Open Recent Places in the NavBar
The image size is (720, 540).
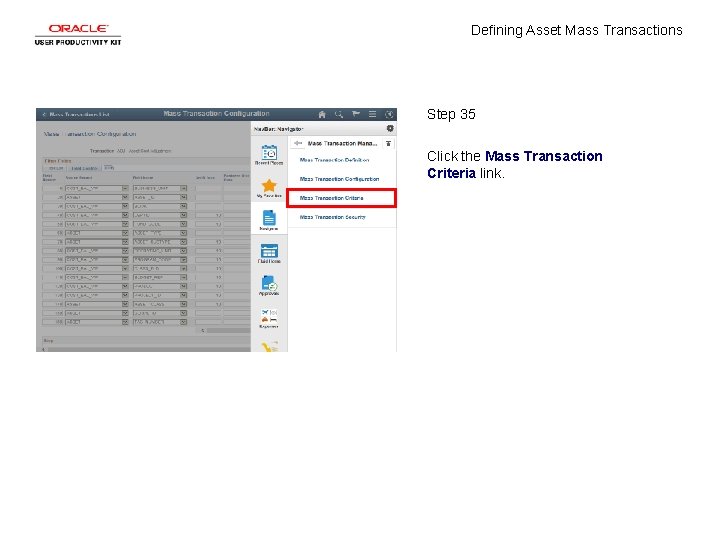pyautogui.click(x=269, y=154)
